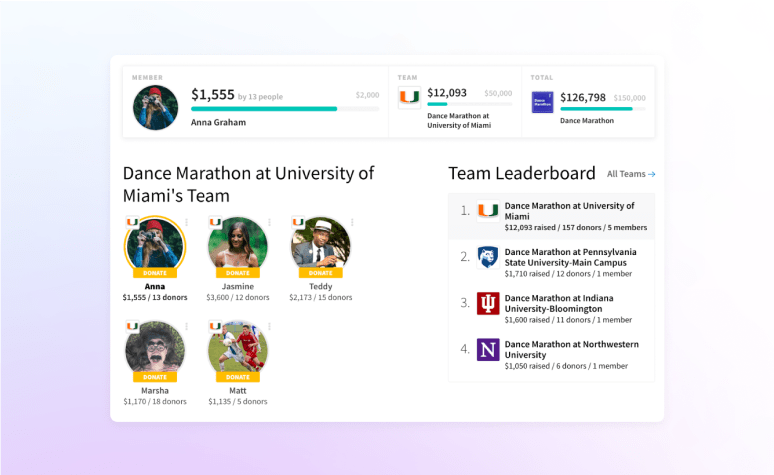Click the $50,000 team goal amount
774x475 pixels.
tap(498, 93)
